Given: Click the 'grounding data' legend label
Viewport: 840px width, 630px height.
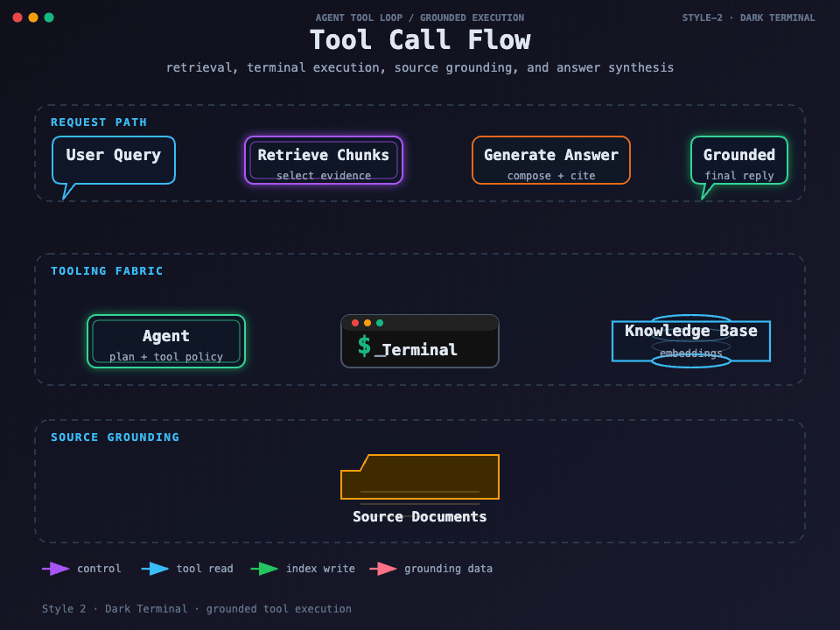Looking at the screenshot, I should (448, 569).
